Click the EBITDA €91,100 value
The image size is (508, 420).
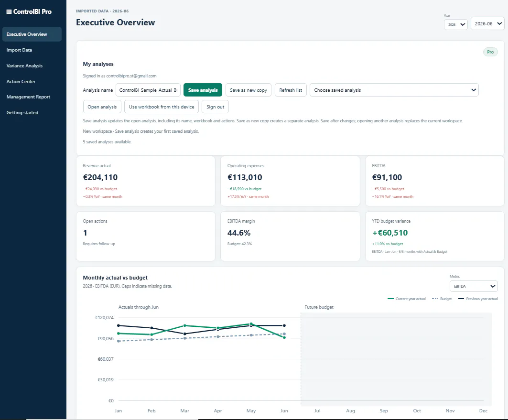(x=387, y=177)
